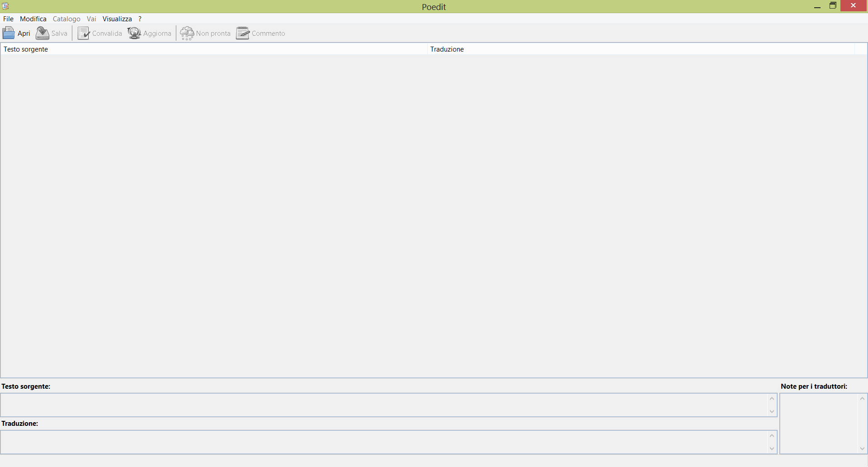This screenshot has width=868, height=467.
Task: Click the down arrow of the Traduzione box scrollbar
Action: [772, 449]
